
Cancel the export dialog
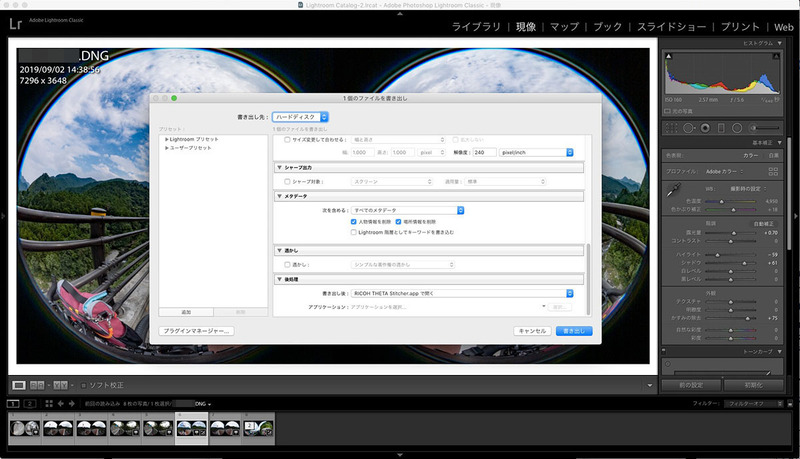click(x=532, y=331)
